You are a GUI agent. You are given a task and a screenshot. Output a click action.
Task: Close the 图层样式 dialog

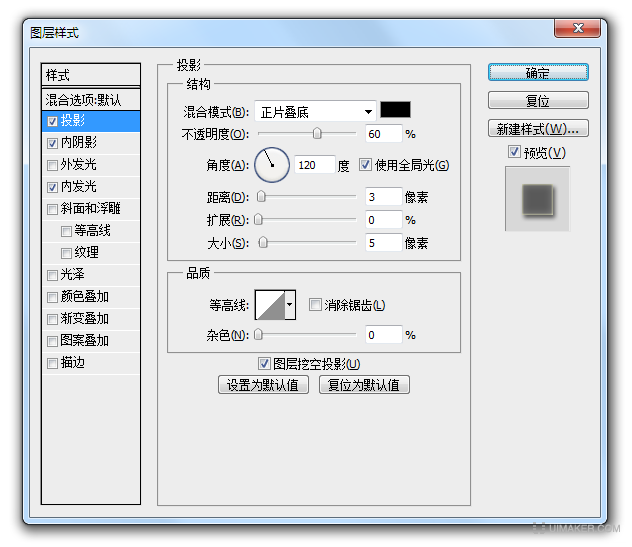coord(578,28)
